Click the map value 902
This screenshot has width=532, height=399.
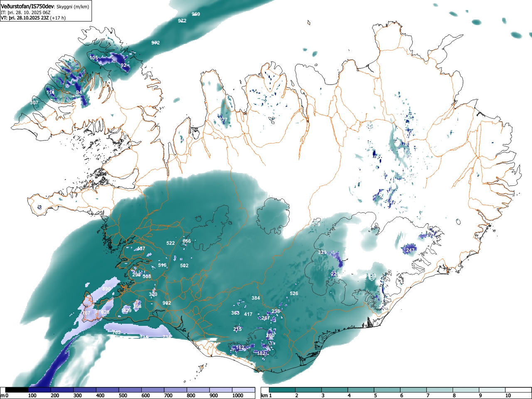click(x=167, y=303)
